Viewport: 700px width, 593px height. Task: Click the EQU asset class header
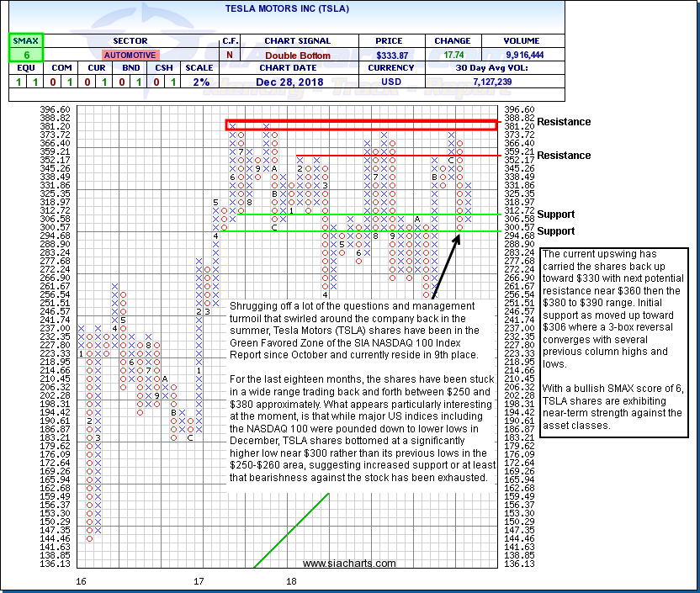(x=25, y=67)
